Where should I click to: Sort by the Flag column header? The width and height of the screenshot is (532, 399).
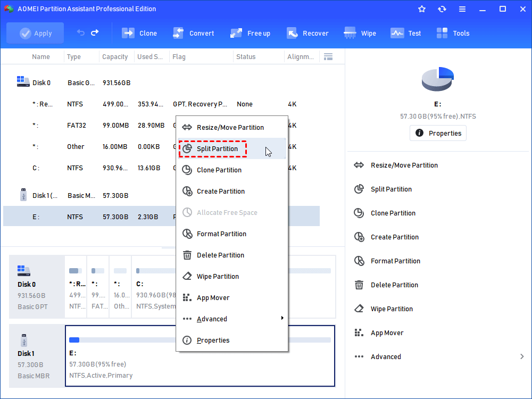pyautogui.click(x=179, y=57)
